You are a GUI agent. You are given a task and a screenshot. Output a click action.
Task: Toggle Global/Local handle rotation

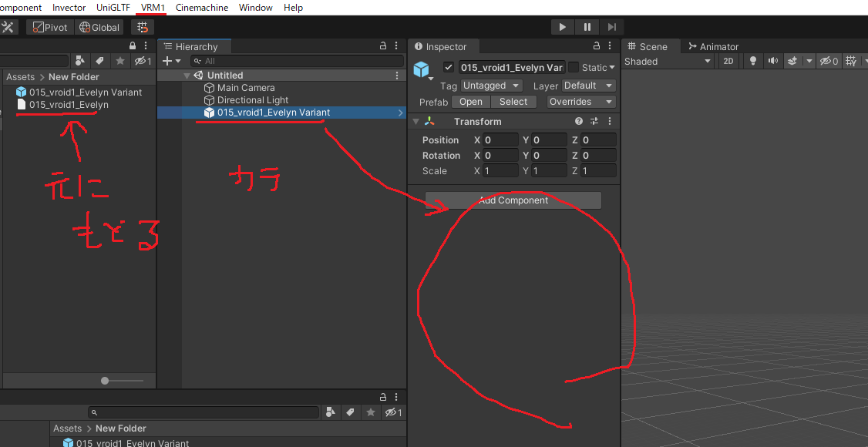pos(100,27)
